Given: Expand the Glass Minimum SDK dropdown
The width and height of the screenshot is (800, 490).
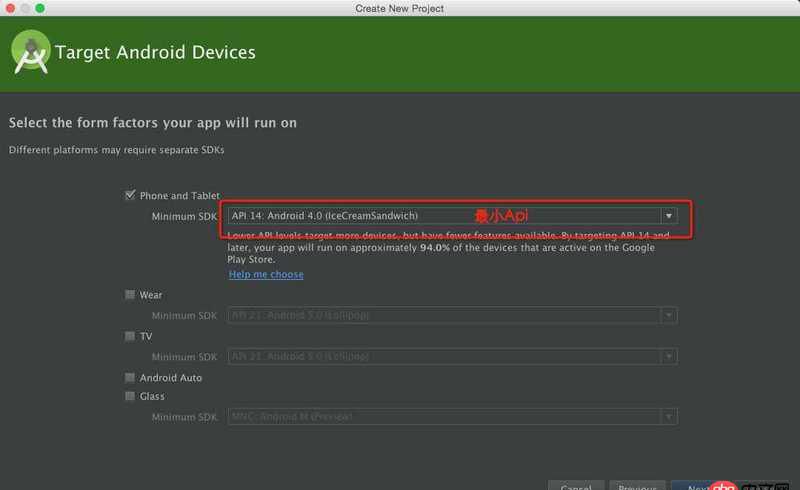Looking at the screenshot, I should click(x=452, y=417).
